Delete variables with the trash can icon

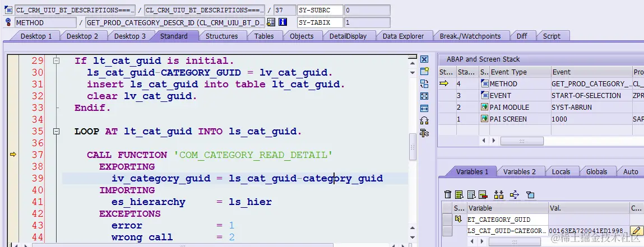pyautogui.click(x=448, y=194)
